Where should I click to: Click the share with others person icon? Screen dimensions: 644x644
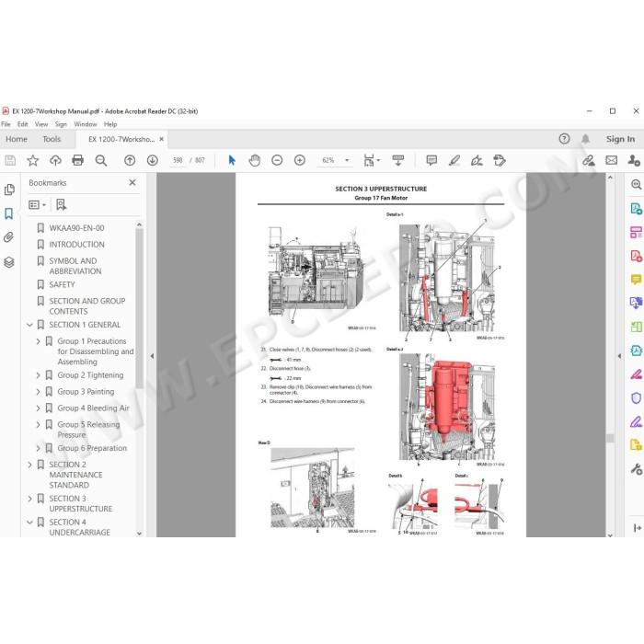point(634,160)
